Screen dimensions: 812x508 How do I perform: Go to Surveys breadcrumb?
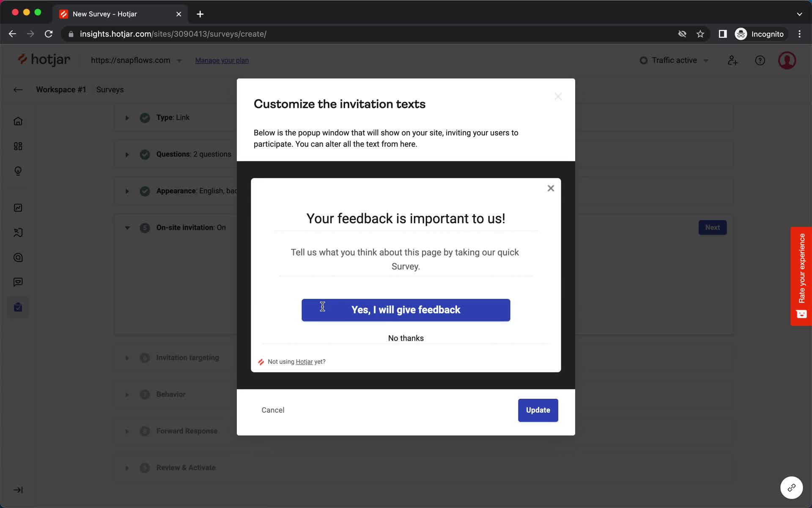point(110,90)
